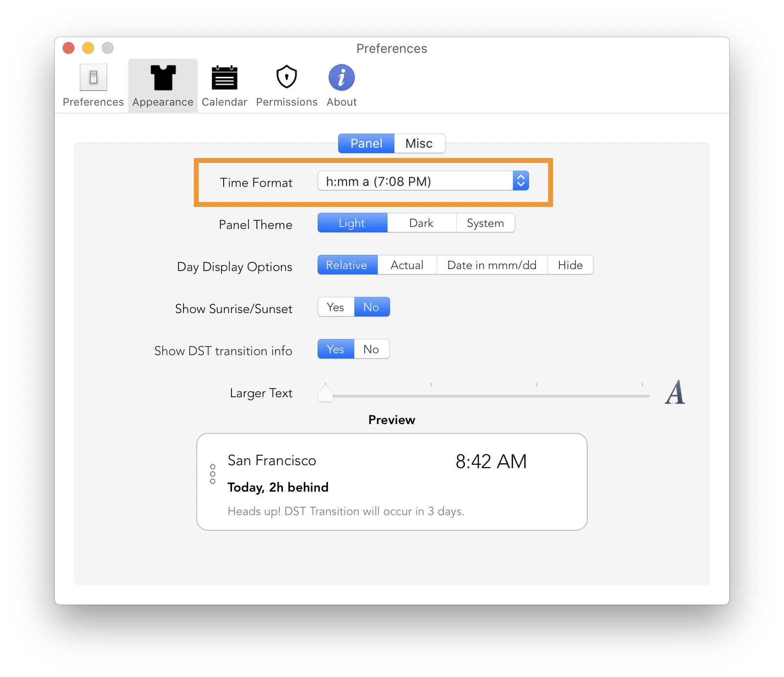Click the 8:42 AM time in preview

pos(491,461)
